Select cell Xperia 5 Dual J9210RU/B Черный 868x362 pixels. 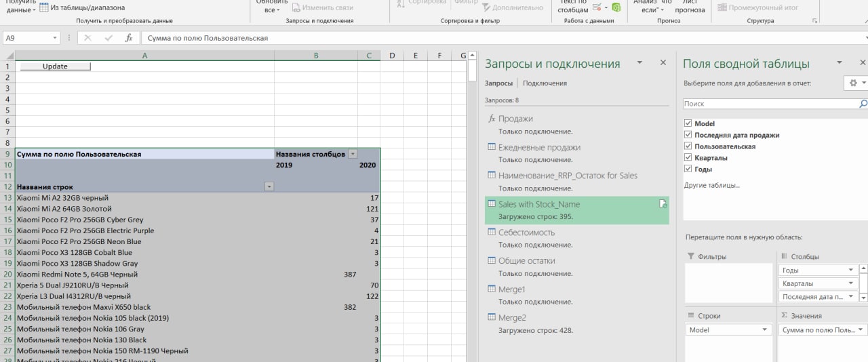click(x=144, y=285)
